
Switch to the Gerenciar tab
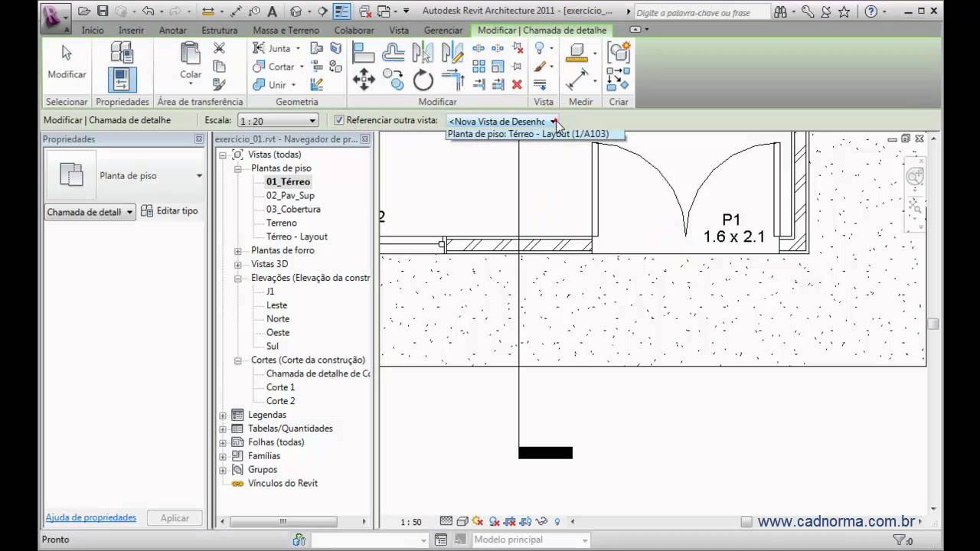pos(443,30)
